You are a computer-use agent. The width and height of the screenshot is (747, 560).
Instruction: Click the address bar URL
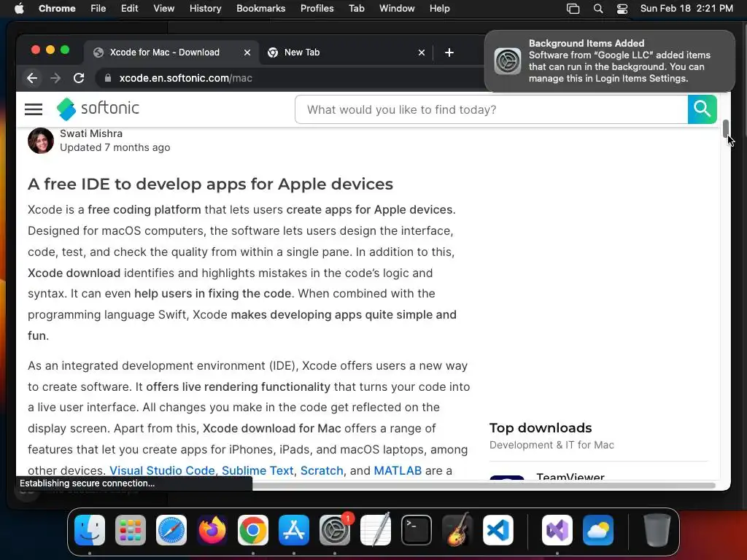(186, 78)
